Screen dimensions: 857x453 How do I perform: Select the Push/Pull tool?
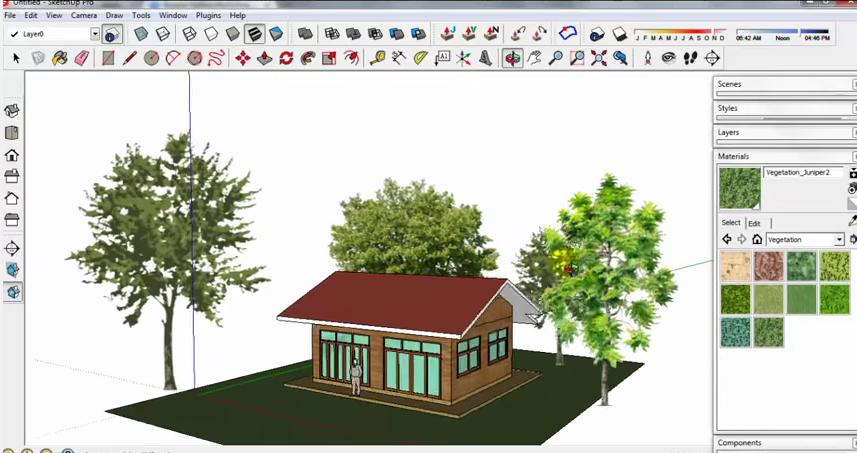coord(265,58)
